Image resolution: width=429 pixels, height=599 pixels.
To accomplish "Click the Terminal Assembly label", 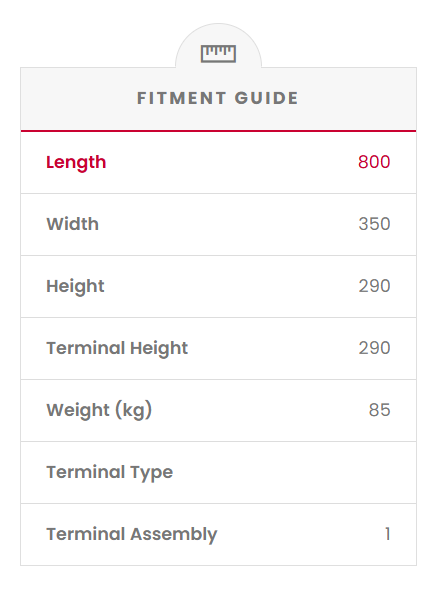I will [132, 534].
